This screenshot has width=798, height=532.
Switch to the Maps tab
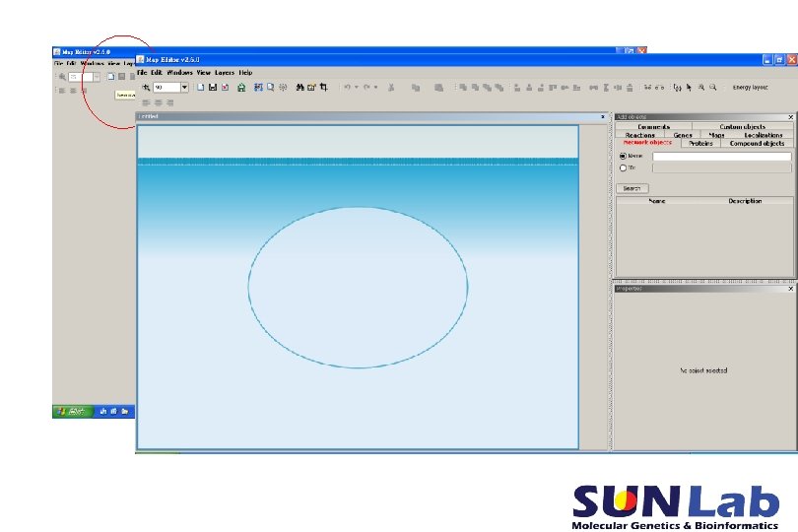click(716, 135)
